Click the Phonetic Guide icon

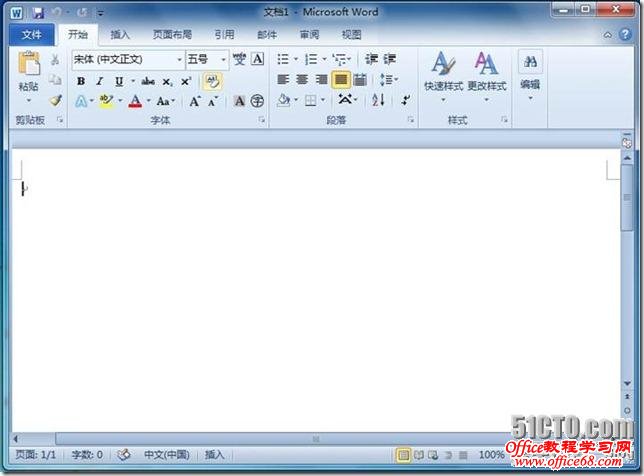point(239,59)
